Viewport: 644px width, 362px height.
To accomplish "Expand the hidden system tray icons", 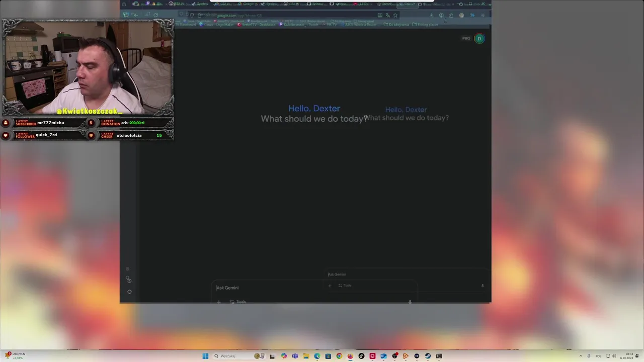I will point(581,356).
